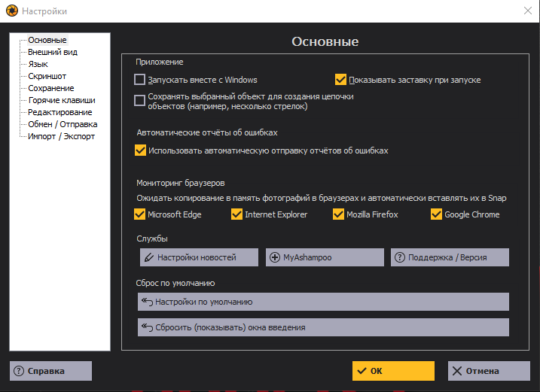Screen dimensions: 540x392
Task: Close the Настройки settings window
Action: [x=527, y=11]
